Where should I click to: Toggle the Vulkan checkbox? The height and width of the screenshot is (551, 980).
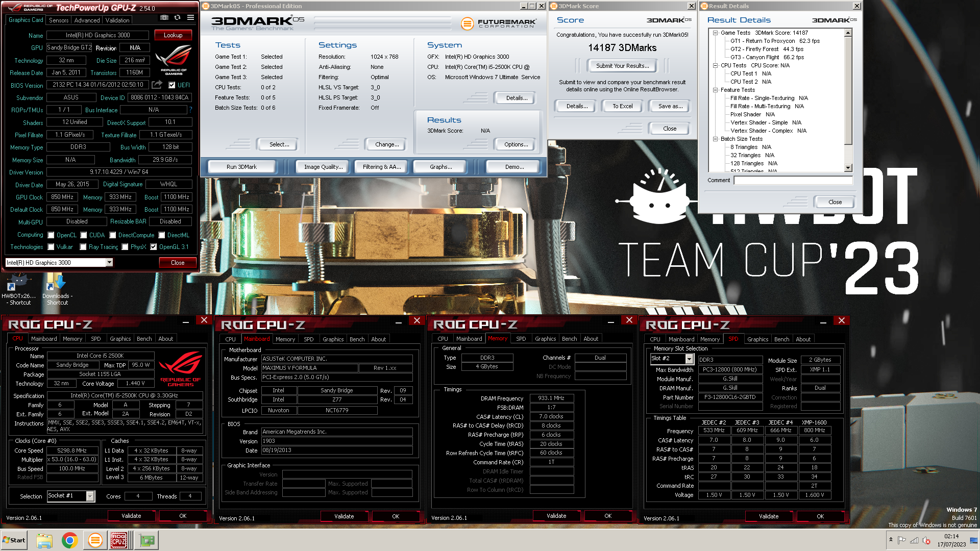coord(51,247)
